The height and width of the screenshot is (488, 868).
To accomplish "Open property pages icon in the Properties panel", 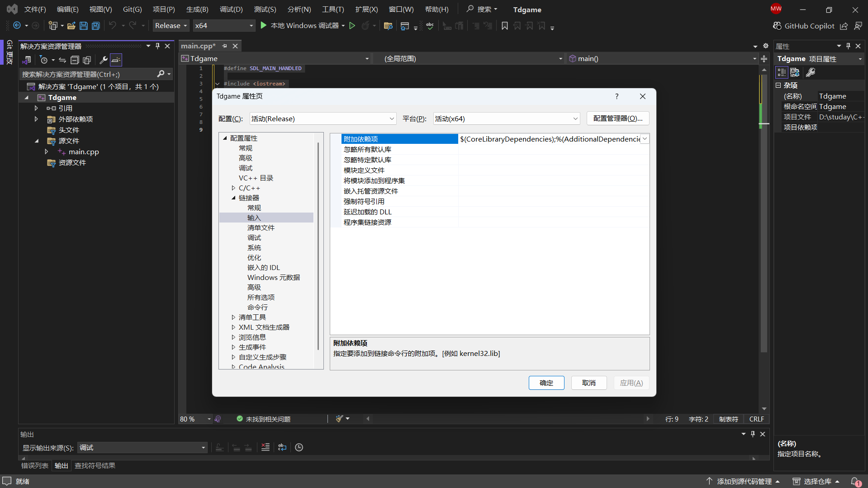I will click(811, 72).
